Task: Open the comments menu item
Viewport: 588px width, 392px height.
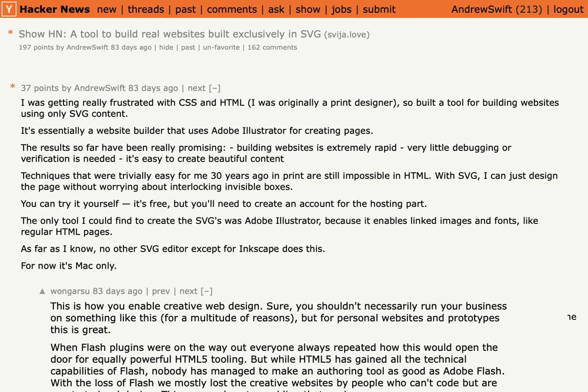Action: tap(232, 9)
